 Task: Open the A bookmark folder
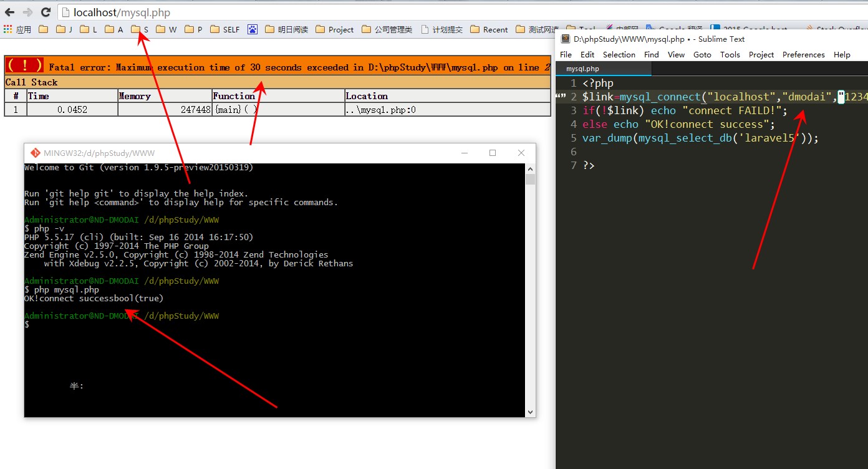(114, 29)
